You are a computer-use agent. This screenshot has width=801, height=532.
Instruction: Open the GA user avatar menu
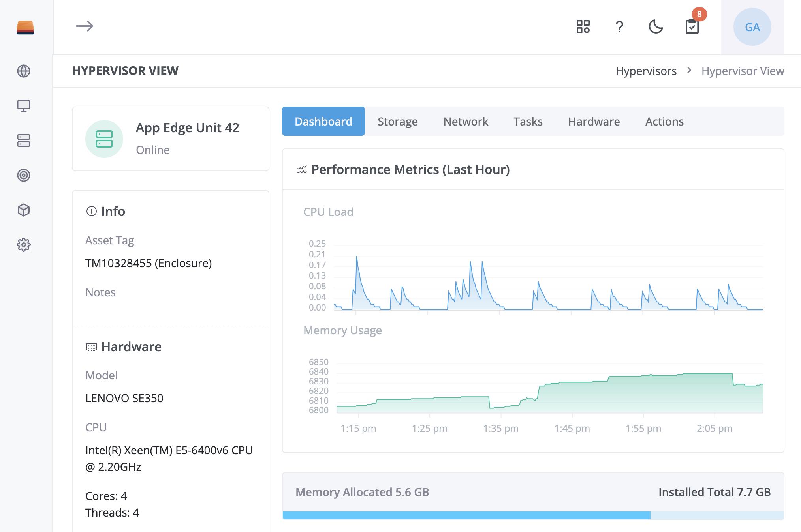[x=752, y=27]
